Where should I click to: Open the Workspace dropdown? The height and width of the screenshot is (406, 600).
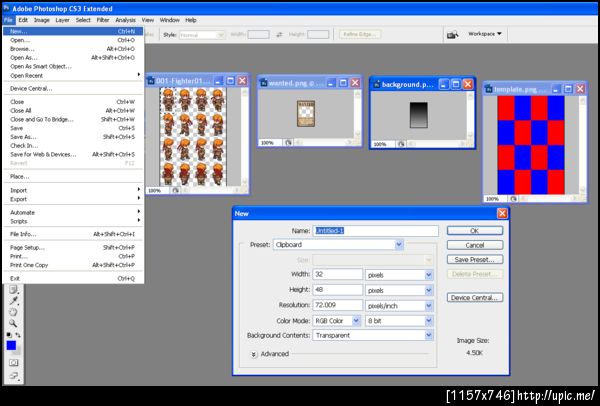pos(484,34)
